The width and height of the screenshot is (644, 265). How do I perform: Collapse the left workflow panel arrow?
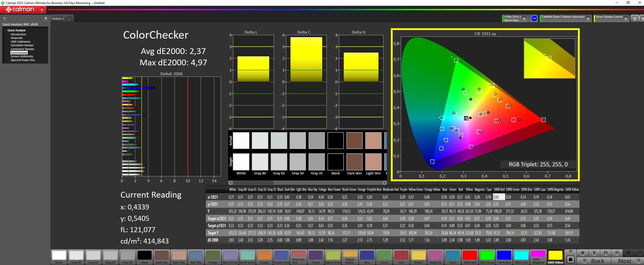coord(46,18)
